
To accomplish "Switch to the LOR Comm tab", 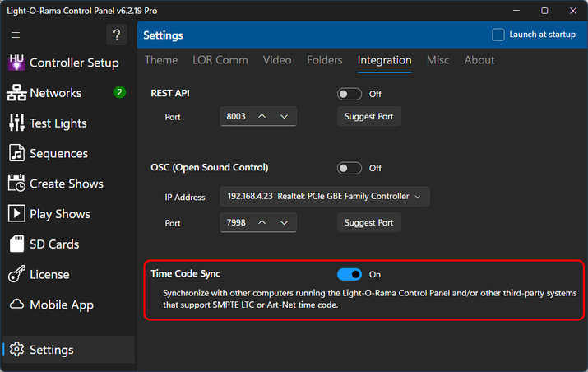I will (x=220, y=60).
